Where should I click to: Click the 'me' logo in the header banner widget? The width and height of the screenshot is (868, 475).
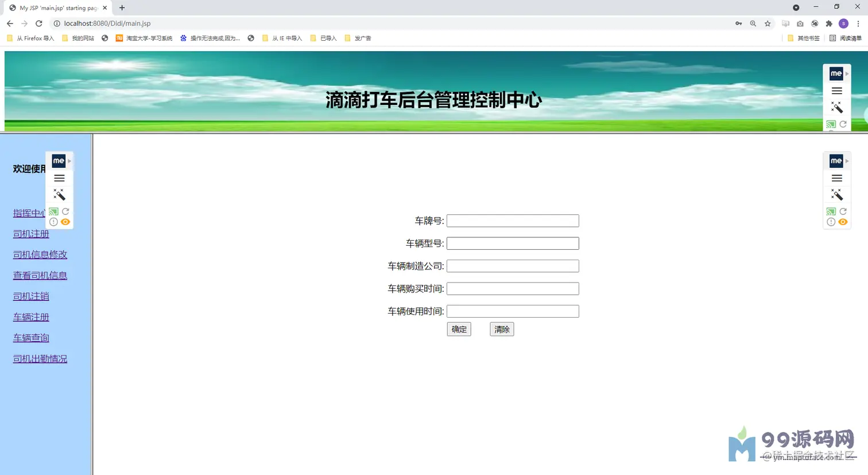(x=836, y=74)
